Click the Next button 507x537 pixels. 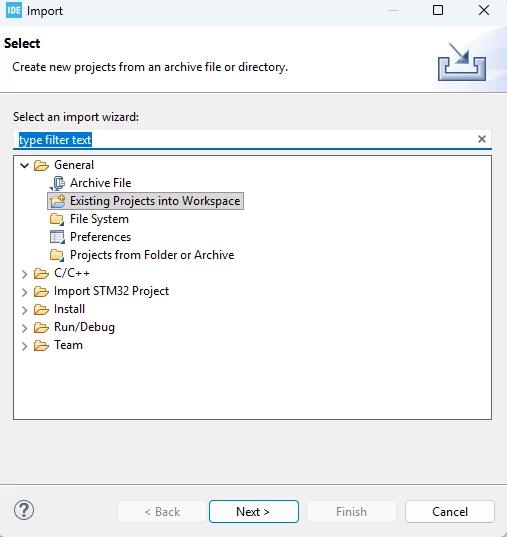(254, 512)
